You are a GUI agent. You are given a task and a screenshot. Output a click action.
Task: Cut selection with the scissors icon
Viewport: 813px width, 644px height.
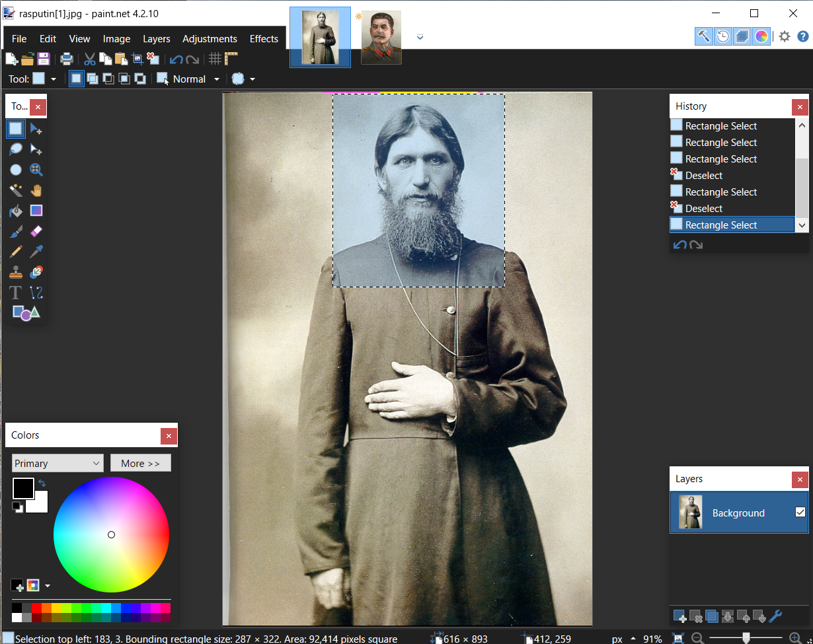pos(90,59)
